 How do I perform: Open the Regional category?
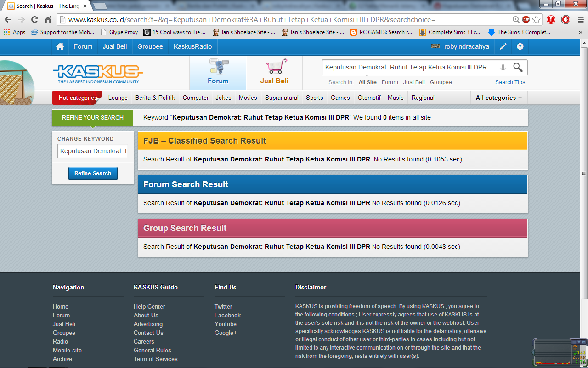tap(423, 98)
